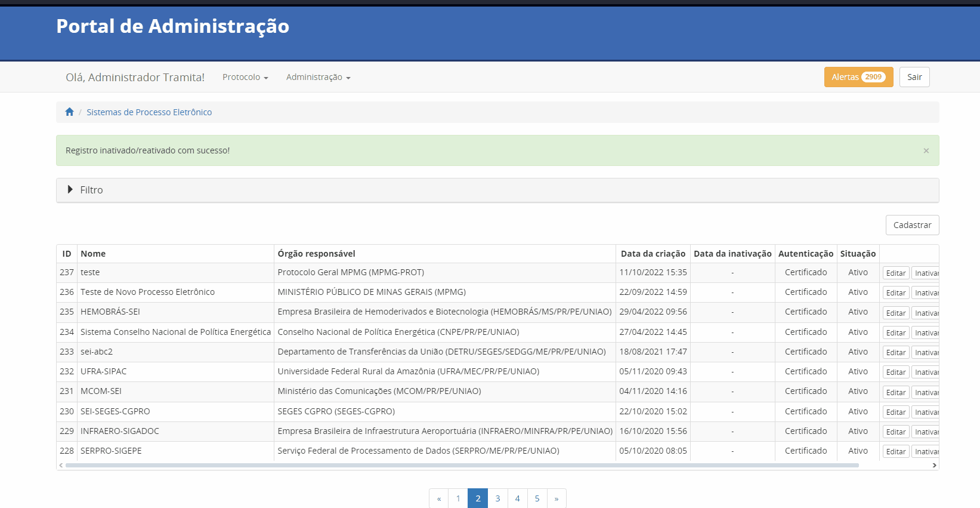Image resolution: width=980 pixels, height=508 pixels.
Task: Edit the UFRA-SIPAC record
Action: (895, 372)
